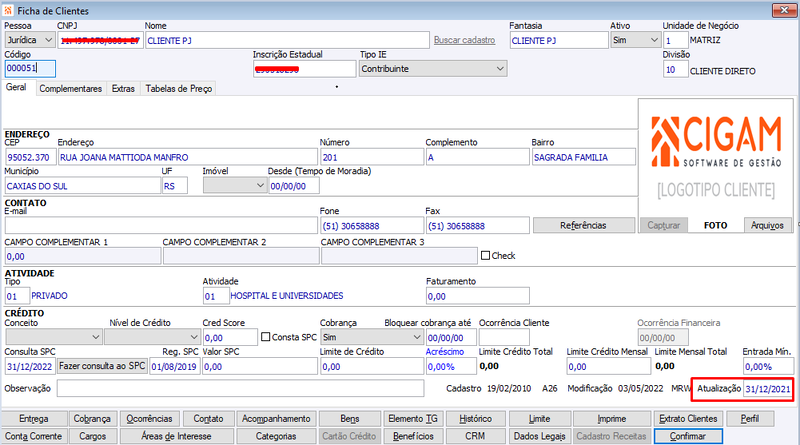Screen dimensions: 800x445
Task: Click the CIGAM client logo image
Action: point(716,158)
